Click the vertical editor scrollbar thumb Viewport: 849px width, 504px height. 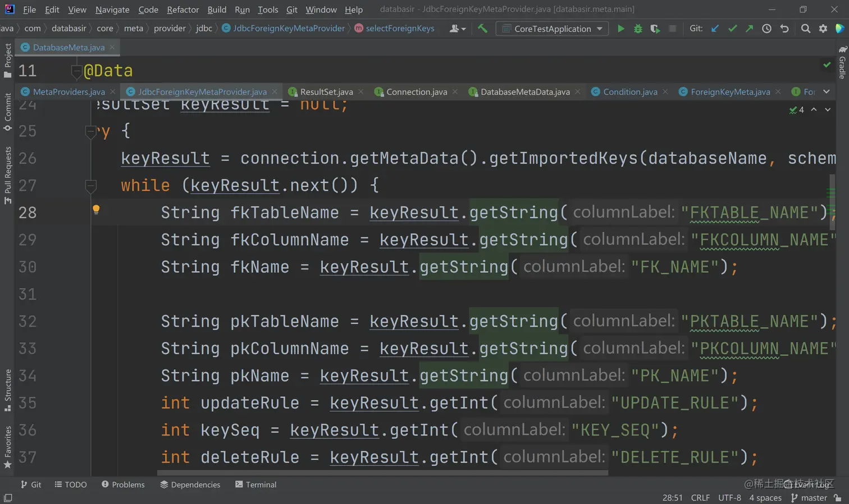(832, 201)
